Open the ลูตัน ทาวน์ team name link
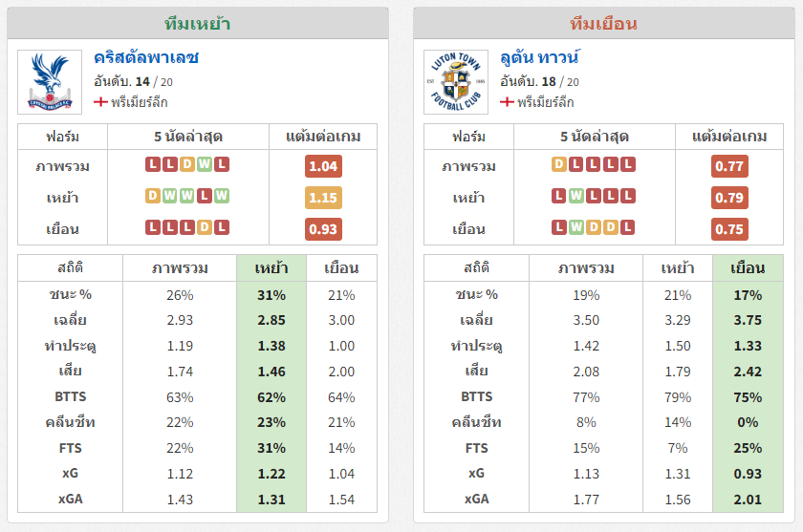This screenshot has height=532, width=803. click(x=539, y=58)
